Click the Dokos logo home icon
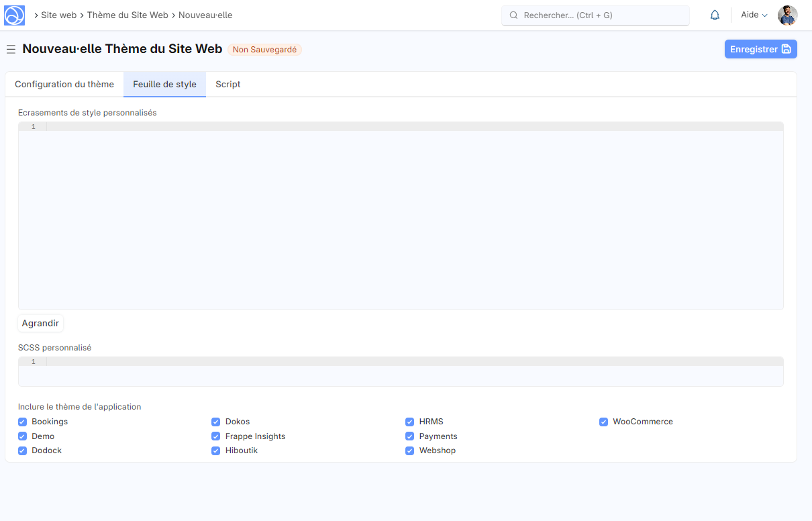This screenshot has width=812, height=521. (14, 15)
